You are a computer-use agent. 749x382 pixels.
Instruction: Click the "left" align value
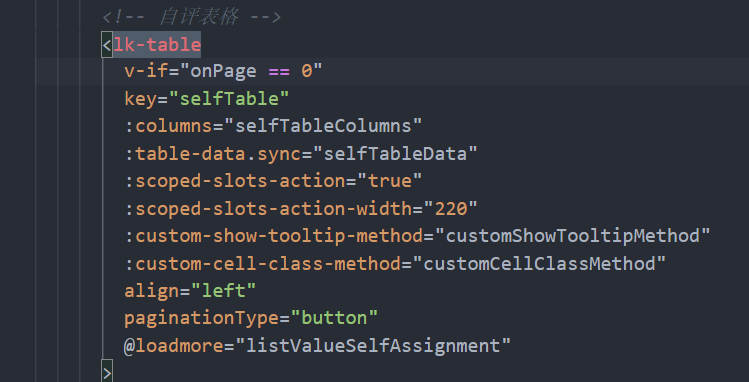(224, 291)
